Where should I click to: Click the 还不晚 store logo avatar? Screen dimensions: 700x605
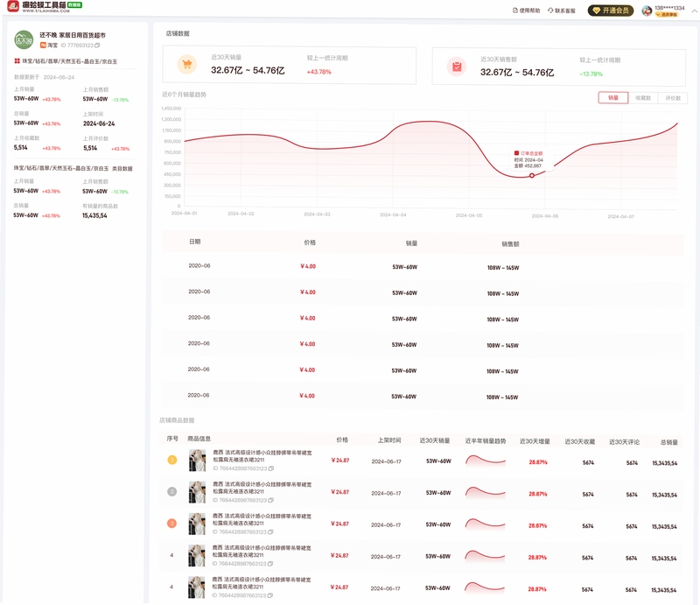click(24, 39)
